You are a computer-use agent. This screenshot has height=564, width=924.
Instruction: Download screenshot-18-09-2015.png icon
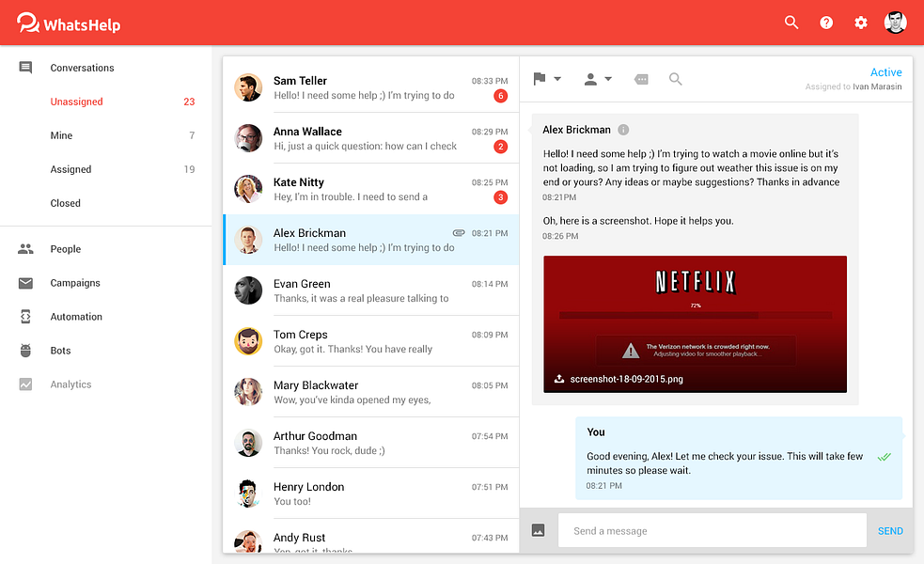coord(558,379)
